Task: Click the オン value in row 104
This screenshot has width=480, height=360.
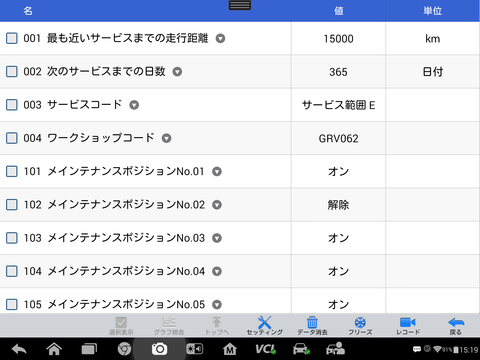Action: click(338, 271)
